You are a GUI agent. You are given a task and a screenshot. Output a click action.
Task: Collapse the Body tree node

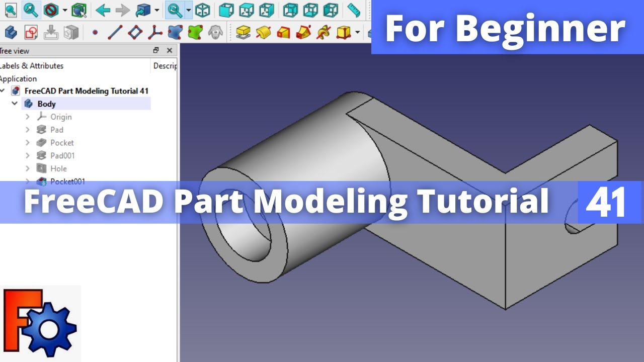tap(15, 104)
